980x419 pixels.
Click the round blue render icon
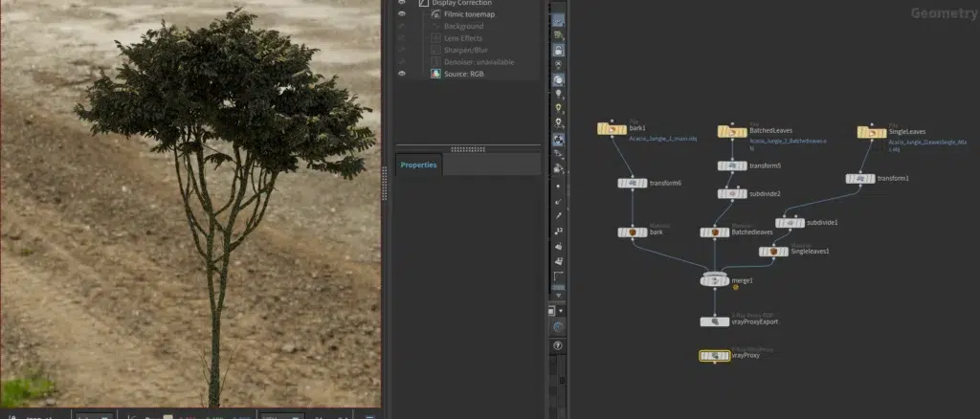click(x=558, y=326)
